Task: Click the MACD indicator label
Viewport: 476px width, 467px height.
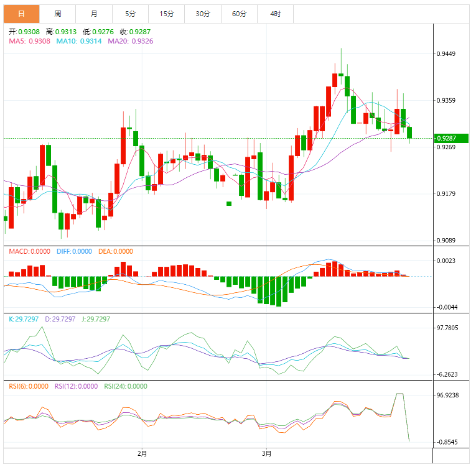Action: [30, 251]
